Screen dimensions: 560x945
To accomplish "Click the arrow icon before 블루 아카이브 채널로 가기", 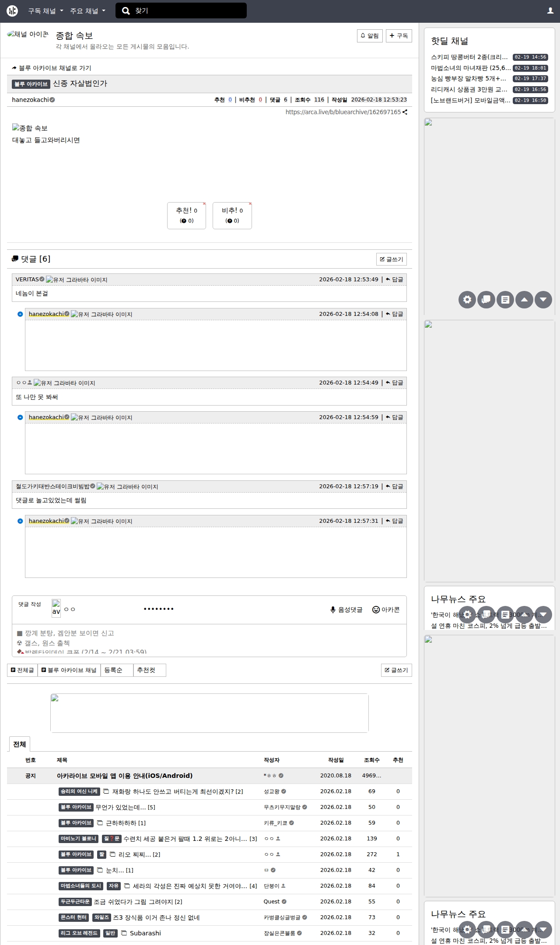I will pyautogui.click(x=14, y=68).
